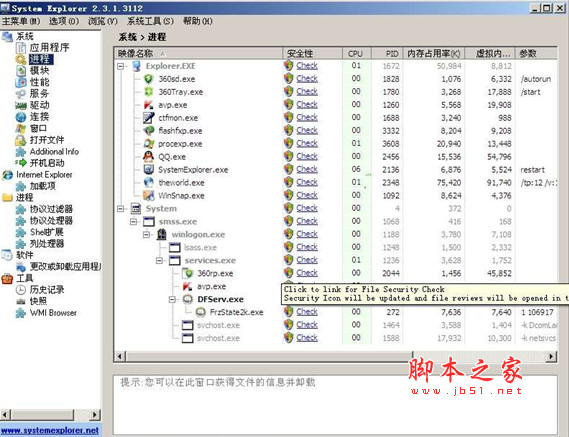Select 应用程序 in sidebar tree

coord(49,48)
